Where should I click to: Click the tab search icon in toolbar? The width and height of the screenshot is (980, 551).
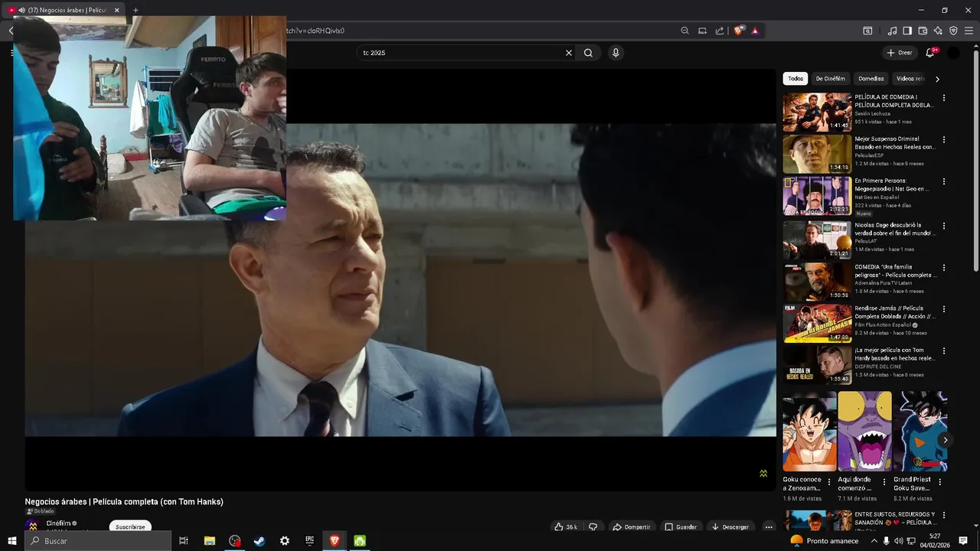867,31
